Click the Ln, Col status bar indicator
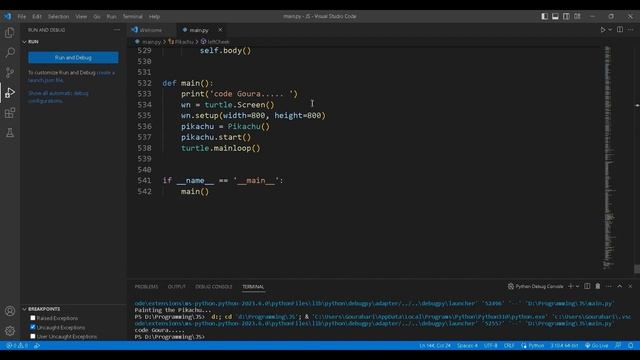The image size is (640, 360). point(435,346)
